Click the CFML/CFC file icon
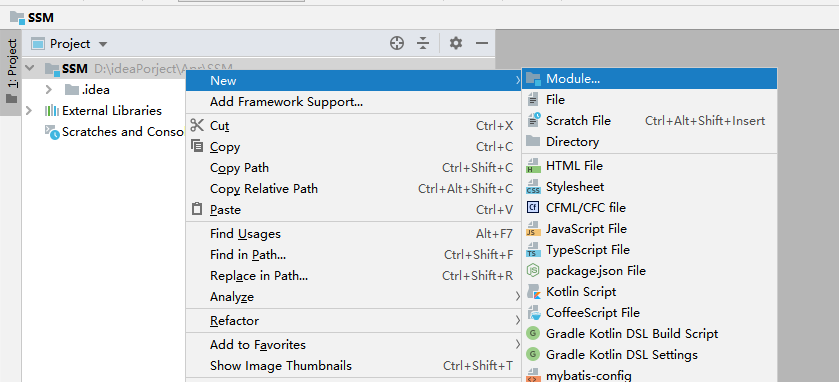 click(x=533, y=208)
